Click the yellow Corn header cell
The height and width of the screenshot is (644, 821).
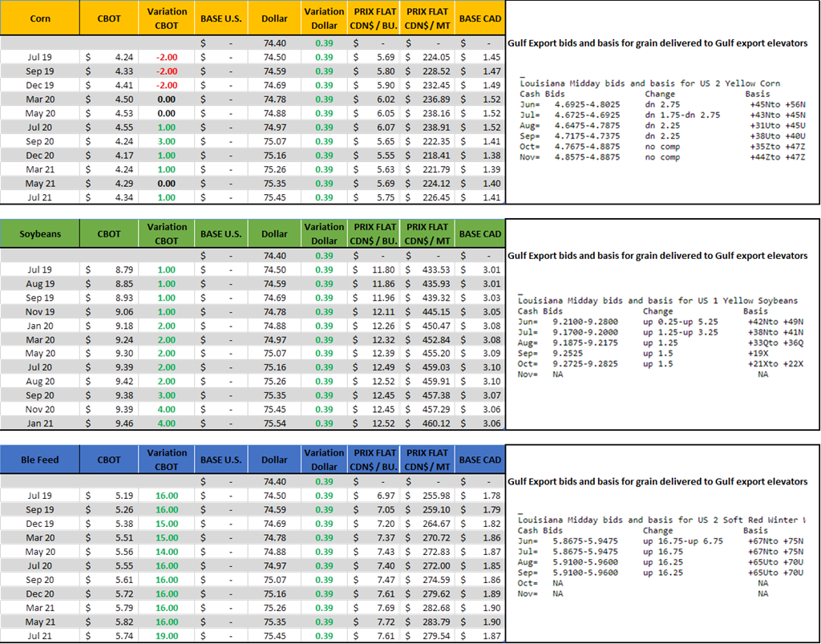pyautogui.click(x=39, y=18)
